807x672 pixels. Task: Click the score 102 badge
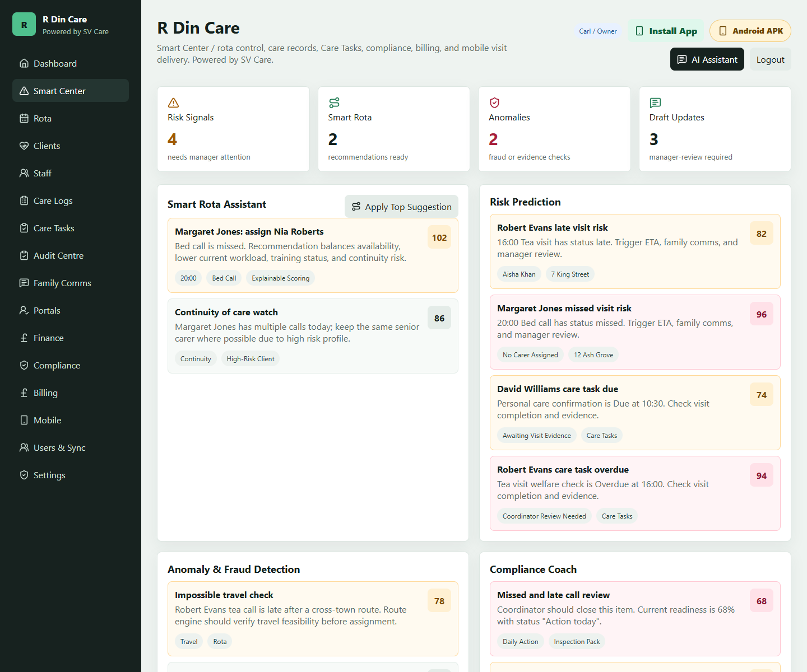pyautogui.click(x=439, y=237)
